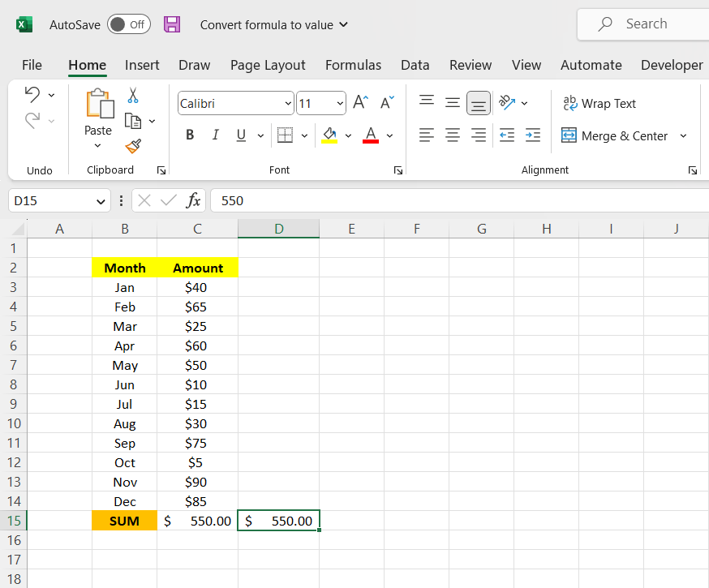Image resolution: width=709 pixels, height=588 pixels.
Task: Apply the yellow fill color swatch
Action: click(x=329, y=135)
